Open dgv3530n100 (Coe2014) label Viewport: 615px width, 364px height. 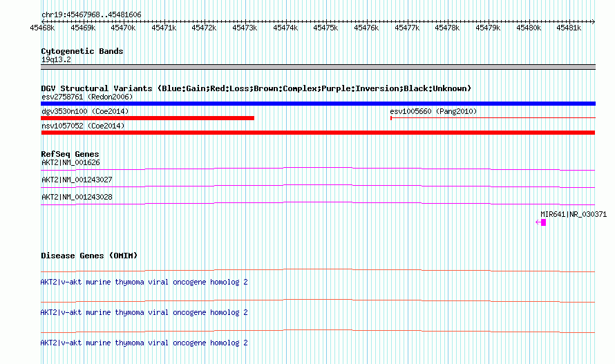tap(85, 111)
